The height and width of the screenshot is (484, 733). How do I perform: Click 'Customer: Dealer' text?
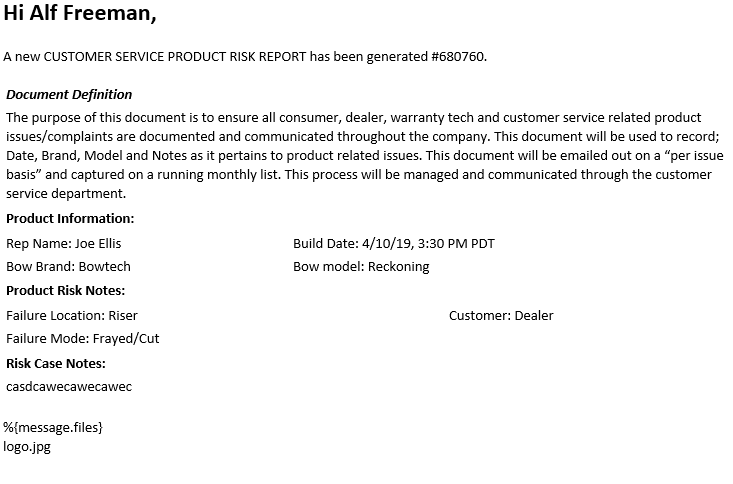(x=501, y=316)
